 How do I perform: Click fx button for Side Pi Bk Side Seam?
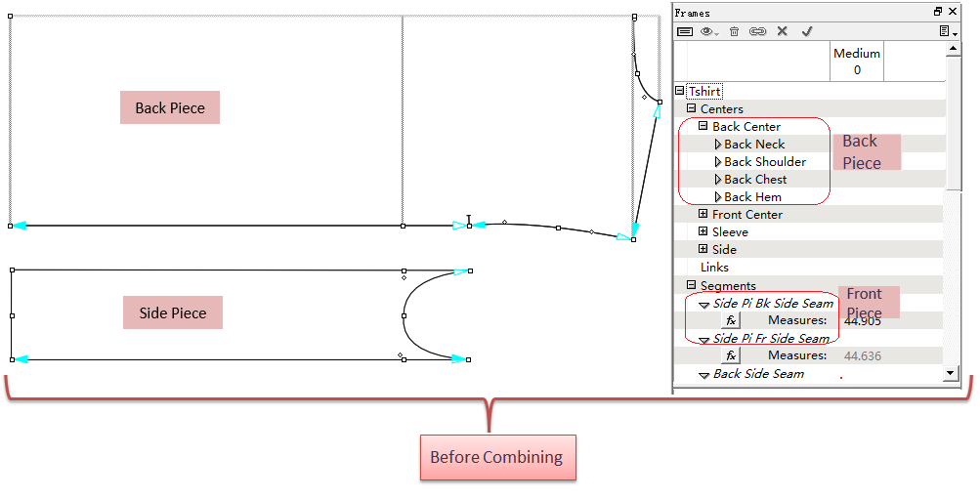coord(730,320)
